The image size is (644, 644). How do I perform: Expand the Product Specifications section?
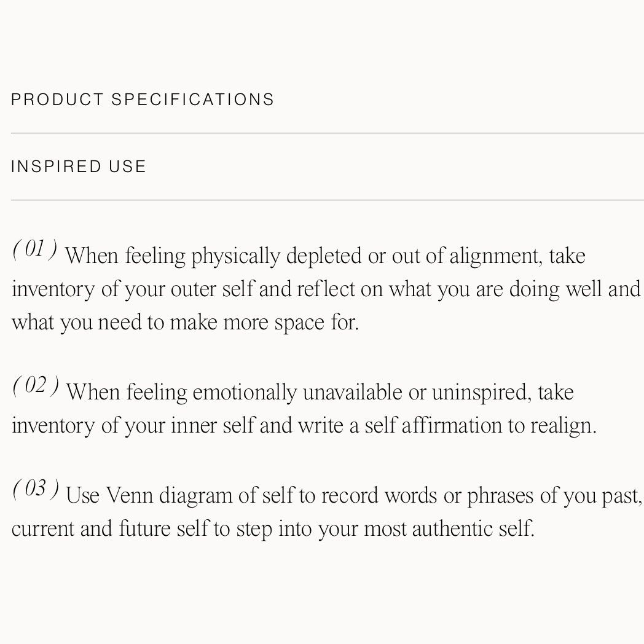pos(143,100)
